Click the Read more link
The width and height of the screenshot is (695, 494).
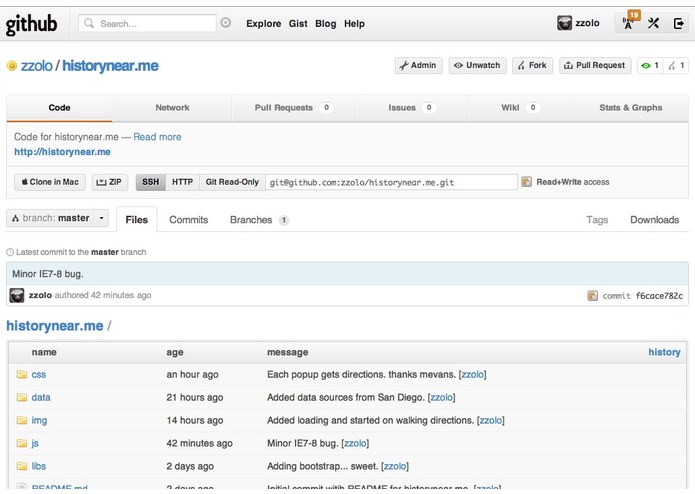point(157,137)
